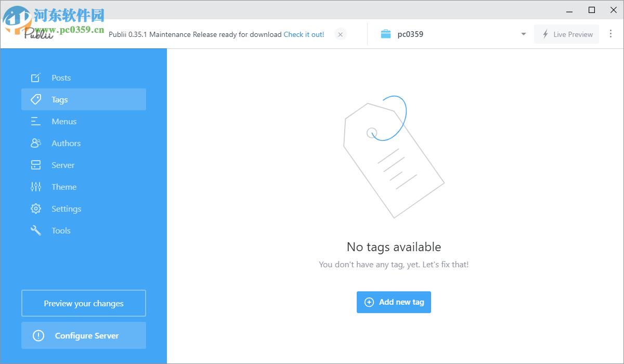Click the Theme sliders icon

[36, 187]
